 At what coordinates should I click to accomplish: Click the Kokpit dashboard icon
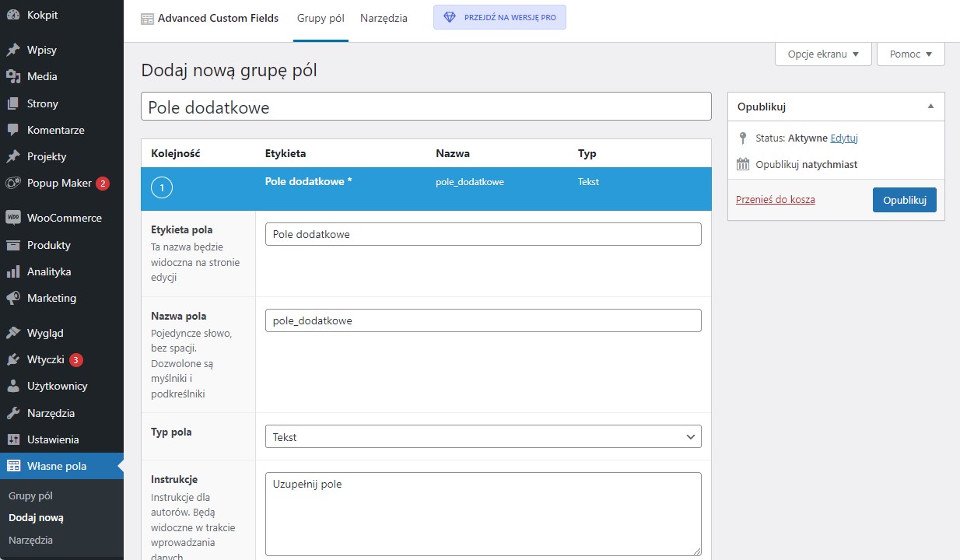coord(13,15)
